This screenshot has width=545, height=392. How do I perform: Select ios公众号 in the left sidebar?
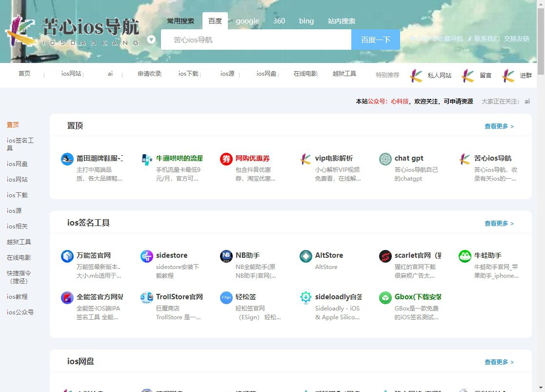click(20, 312)
